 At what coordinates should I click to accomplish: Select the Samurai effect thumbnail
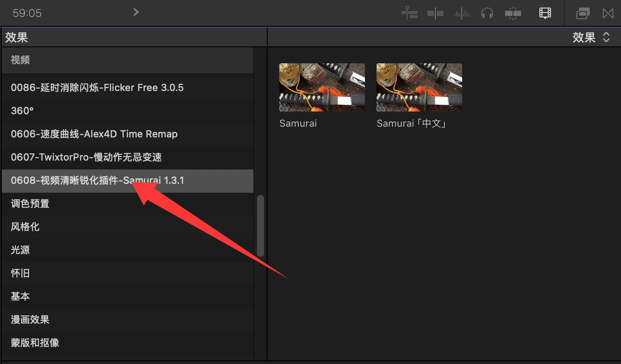click(x=322, y=87)
